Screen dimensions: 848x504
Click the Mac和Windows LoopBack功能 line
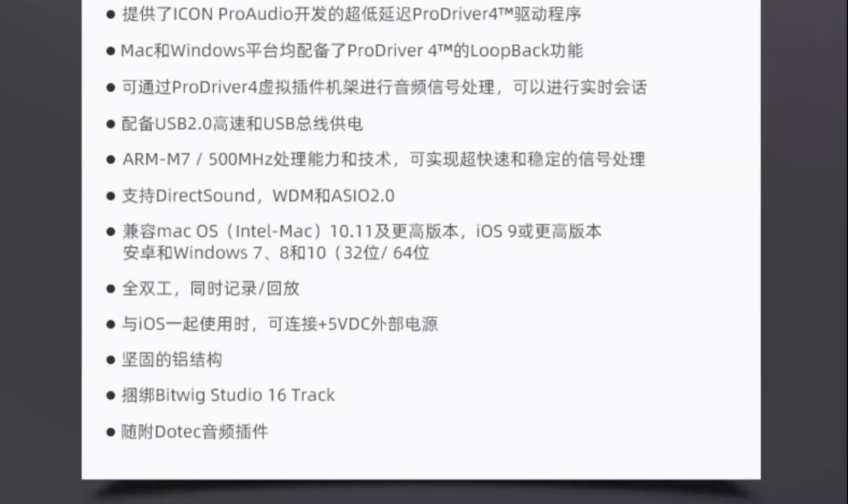(351, 51)
